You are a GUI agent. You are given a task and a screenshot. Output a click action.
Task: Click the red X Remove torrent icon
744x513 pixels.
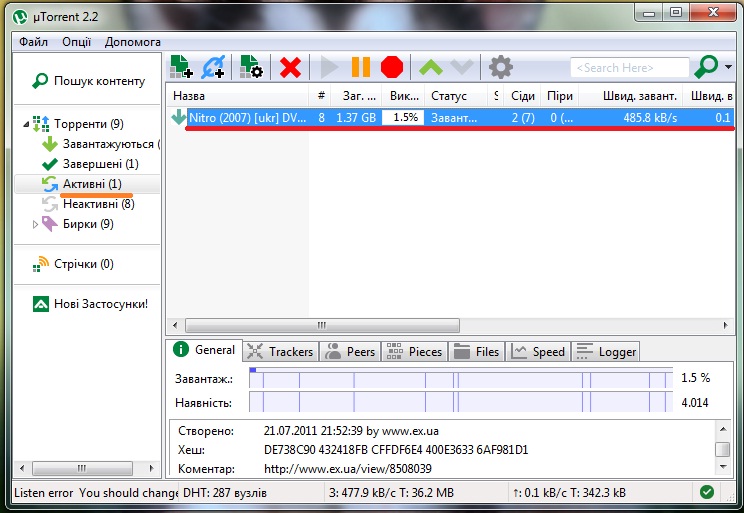[x=290, y=67]
